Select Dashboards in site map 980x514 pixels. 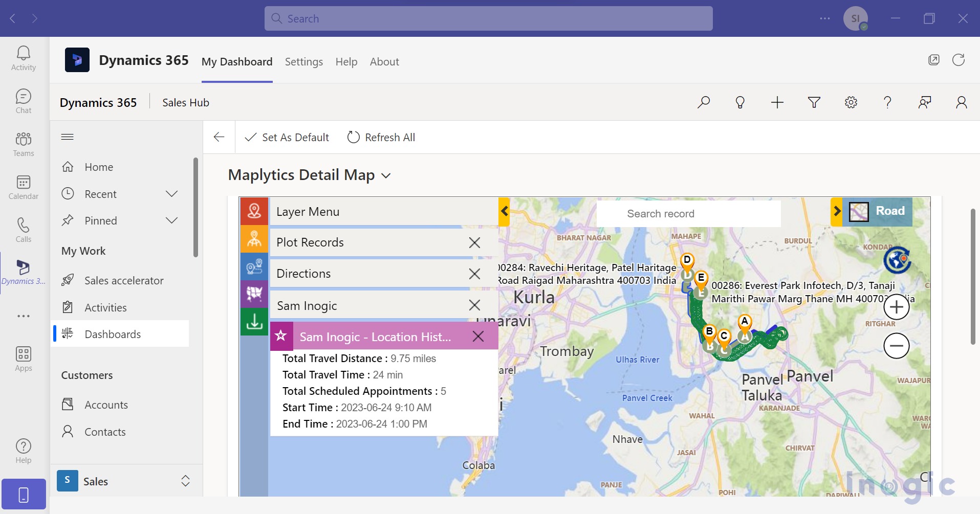click(x=121, y=334)
